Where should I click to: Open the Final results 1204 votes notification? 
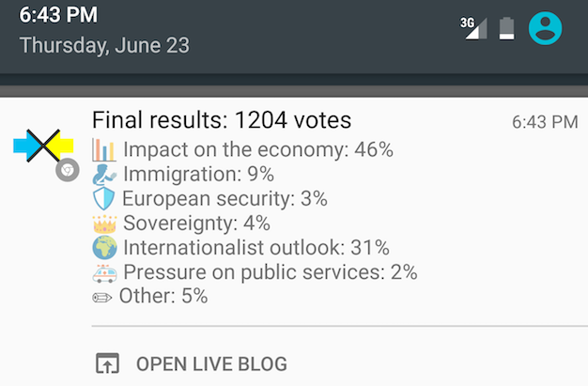[x=222, y=121]
